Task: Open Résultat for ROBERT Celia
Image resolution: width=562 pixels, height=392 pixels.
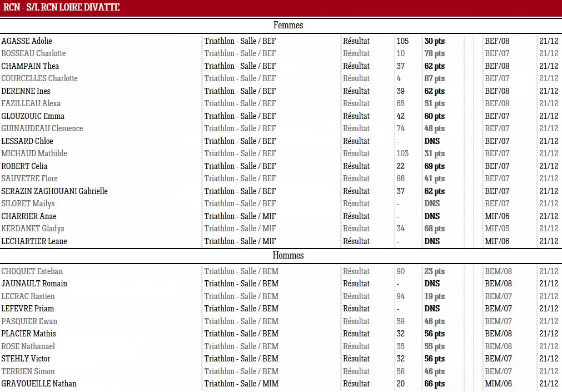Action: pyautogui.click(x=356, y=166)
